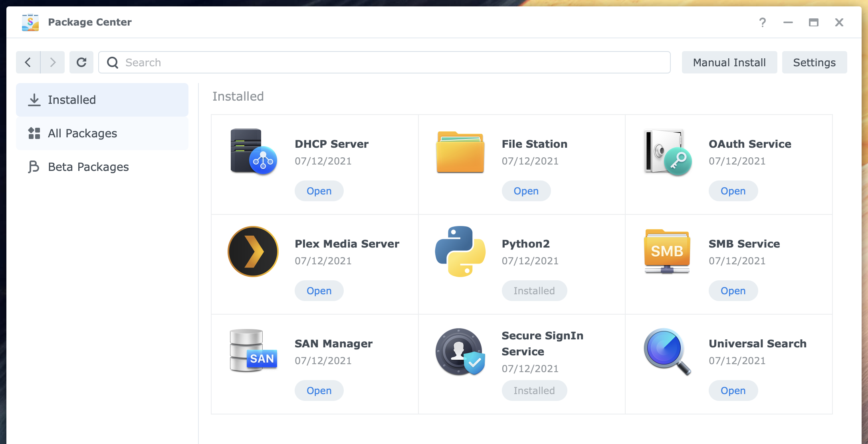The image size is (868, 444).
Task: Select the Installed sidebar item
Action: pyautogui.click(x=102, y=100)
